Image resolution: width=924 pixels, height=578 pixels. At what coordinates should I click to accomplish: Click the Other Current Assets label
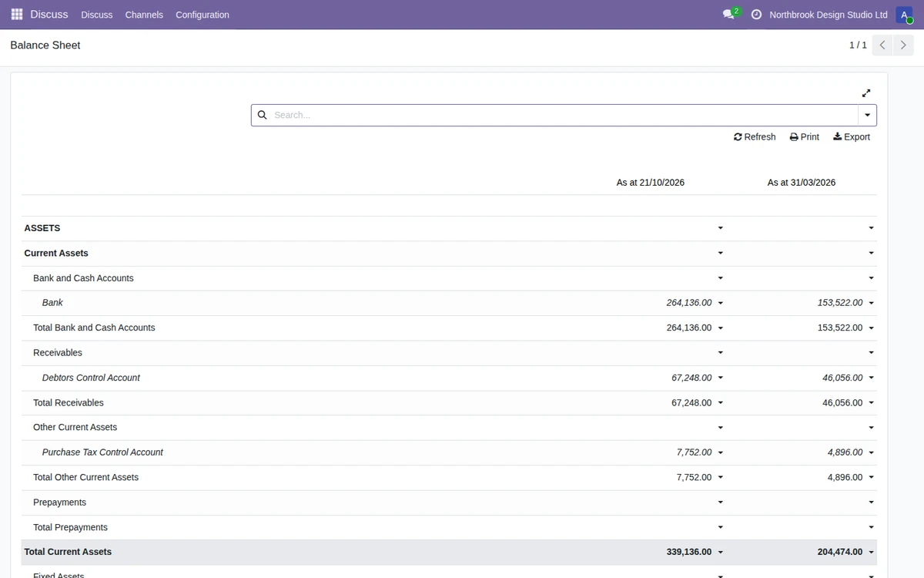coord(75,427)
